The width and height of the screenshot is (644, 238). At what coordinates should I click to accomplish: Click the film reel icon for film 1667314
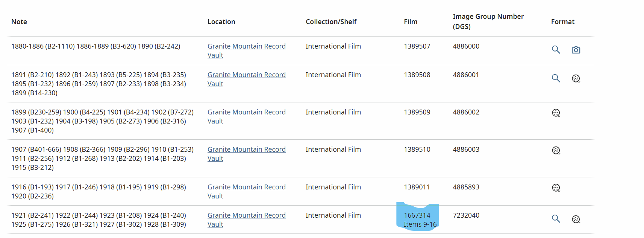[x=576, y=219]
